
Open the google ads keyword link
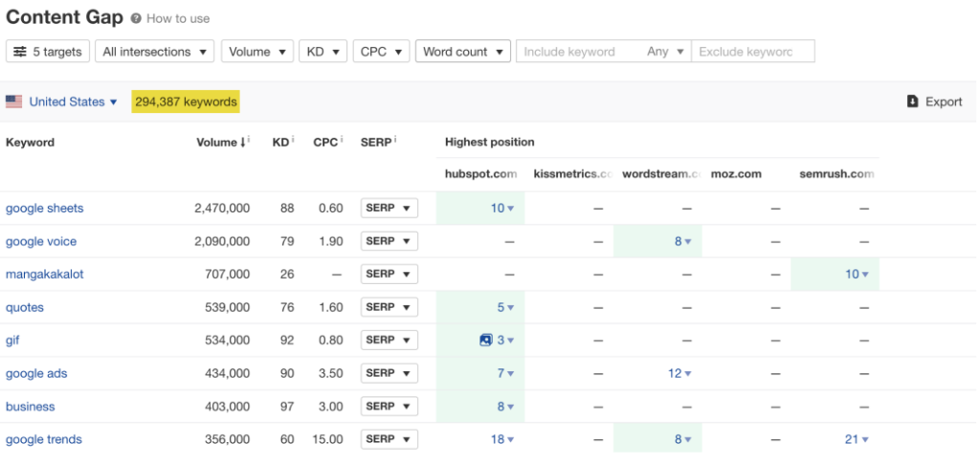(x=36, y=373)
